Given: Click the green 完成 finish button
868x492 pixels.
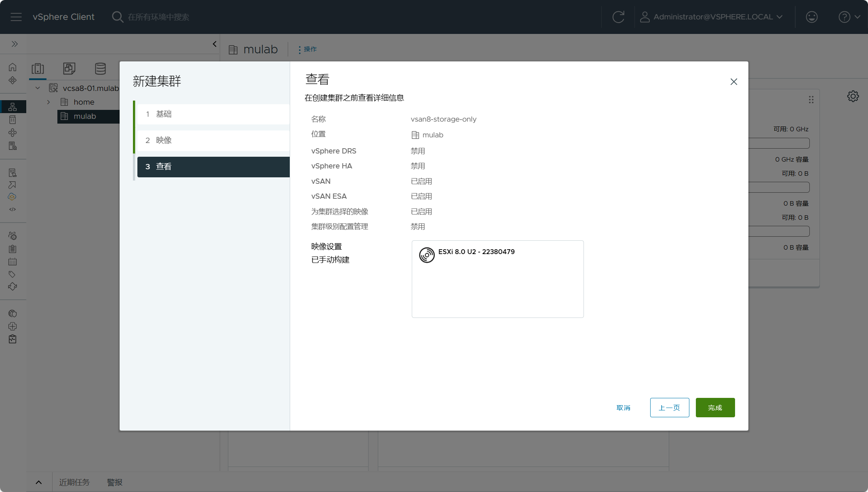Looking at the screenshot, I should point(715,408).
